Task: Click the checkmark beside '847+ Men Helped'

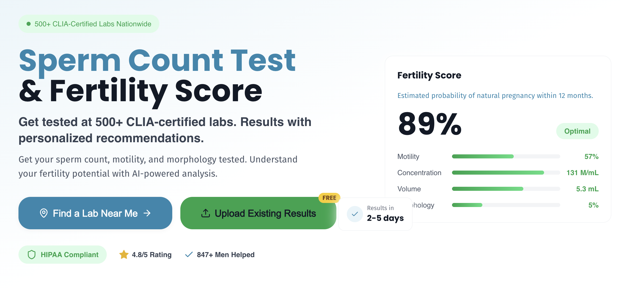Action: point(188,255)
